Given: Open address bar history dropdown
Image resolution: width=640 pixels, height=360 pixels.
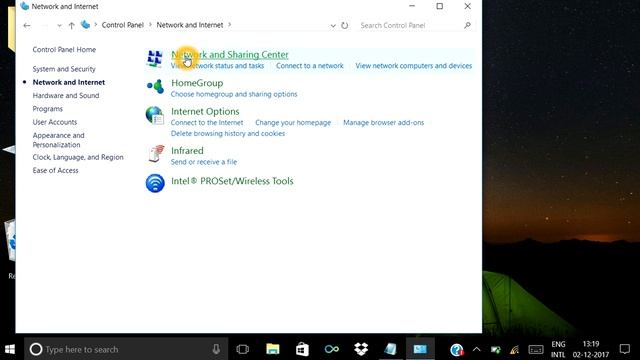Looking at the screenshot, I should point(333,25).
